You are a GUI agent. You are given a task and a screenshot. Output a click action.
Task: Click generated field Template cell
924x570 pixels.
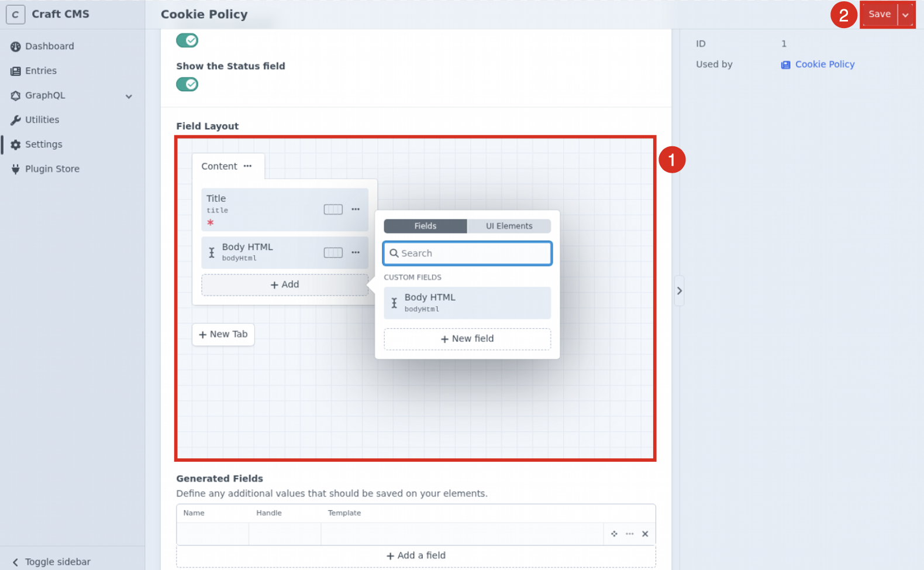coord(462,534)
